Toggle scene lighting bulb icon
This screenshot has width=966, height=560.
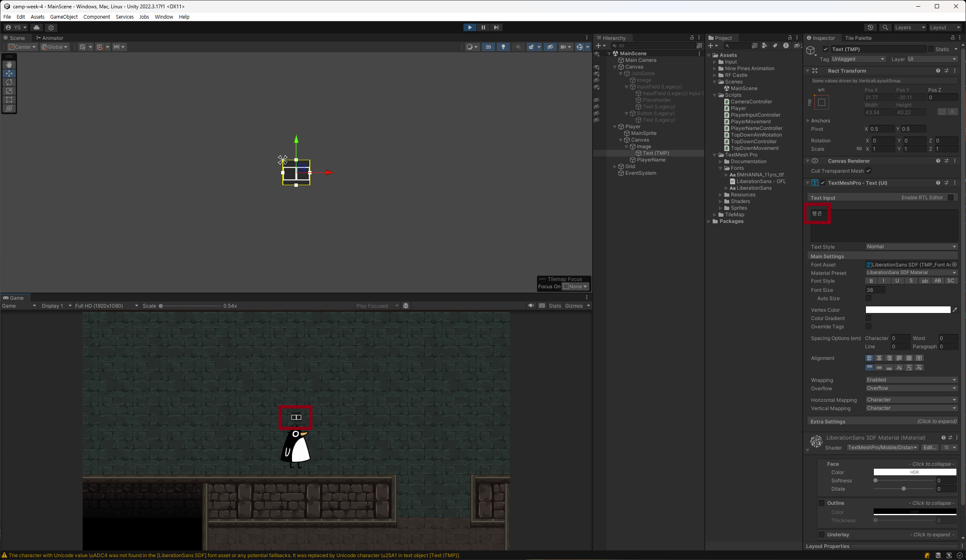(503, 47)
